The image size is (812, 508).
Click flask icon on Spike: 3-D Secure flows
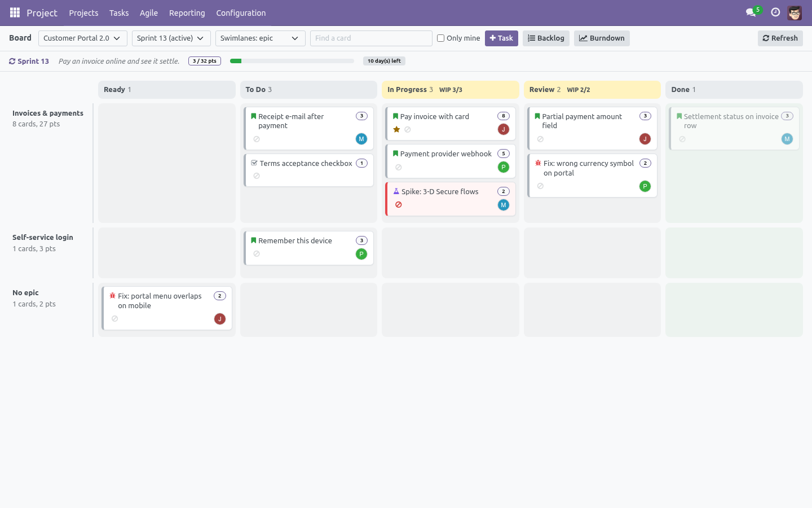coord(396,191)
